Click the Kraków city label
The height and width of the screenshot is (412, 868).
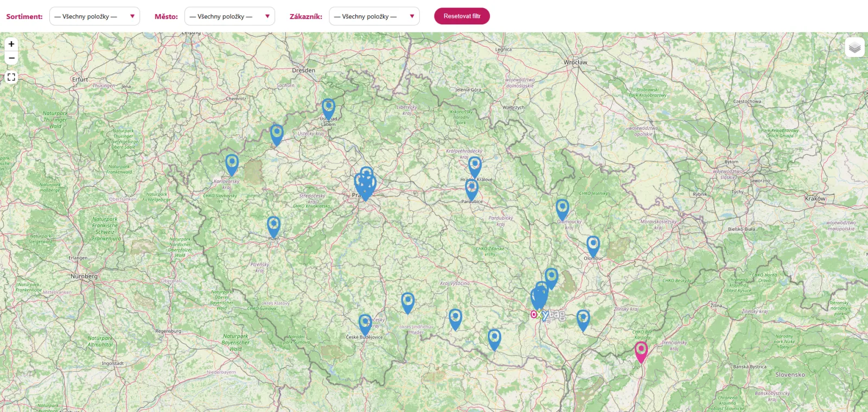click(x=815, y=199)
